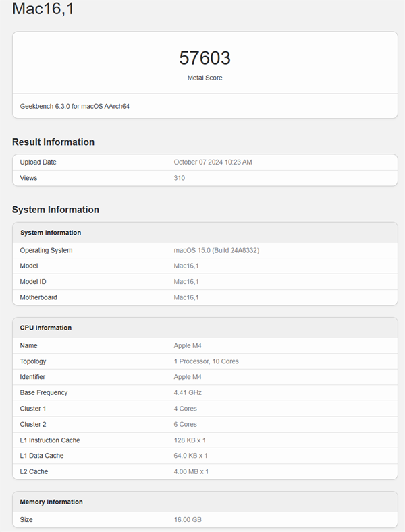The width and height of the screenshot is (405, 532).
Task: Click the Memory Information table header
Action: point(51,502)
